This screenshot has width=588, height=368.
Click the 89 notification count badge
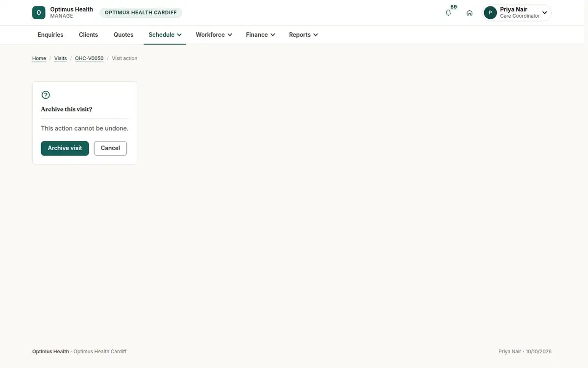pyautogui.click(x=454, y=7)
